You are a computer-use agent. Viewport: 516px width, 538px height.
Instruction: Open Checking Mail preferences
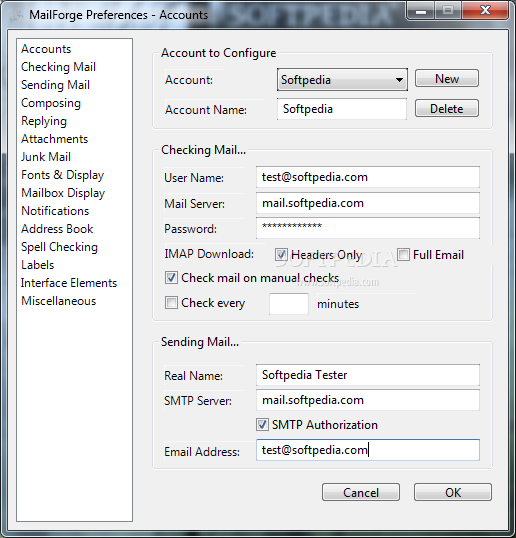[x=58, y=67]
